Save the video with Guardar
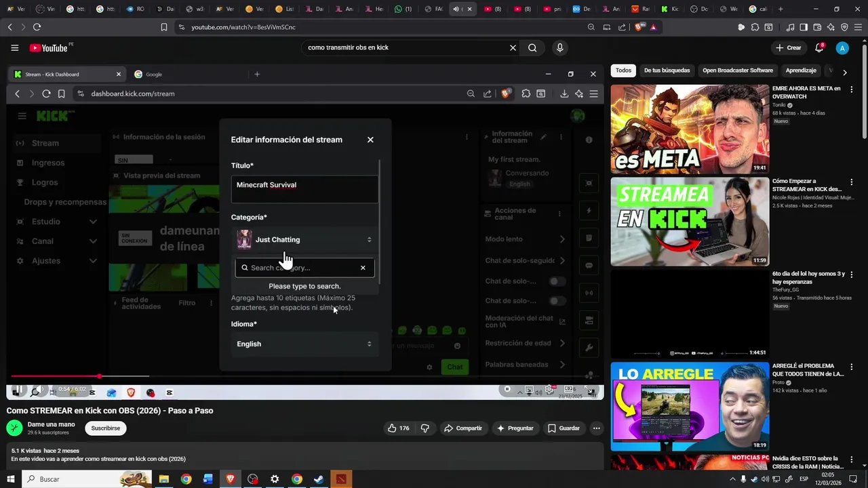This screenshot has width=868, height=488. coord(564,428)
